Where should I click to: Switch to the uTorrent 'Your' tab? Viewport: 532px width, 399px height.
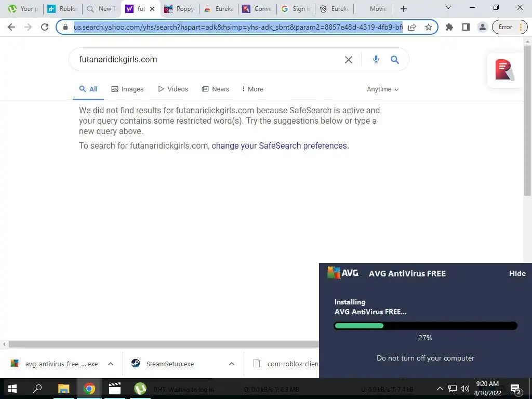click(24, 9)
